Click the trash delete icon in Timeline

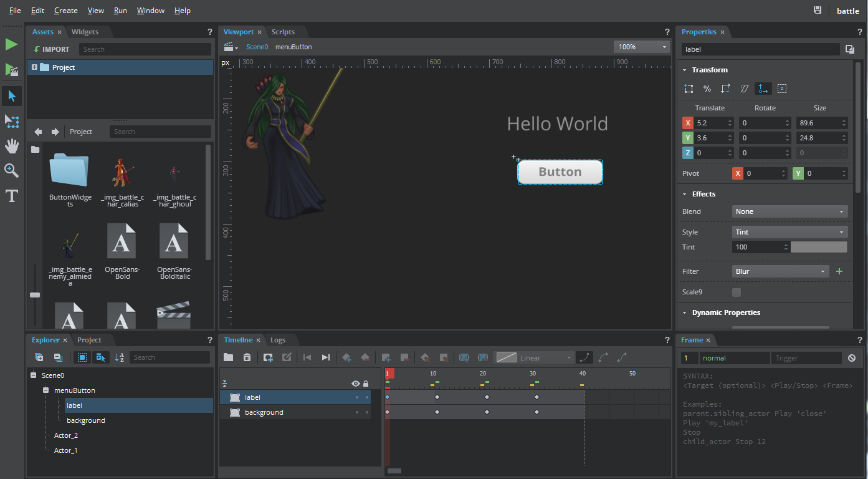pos(247,357)
